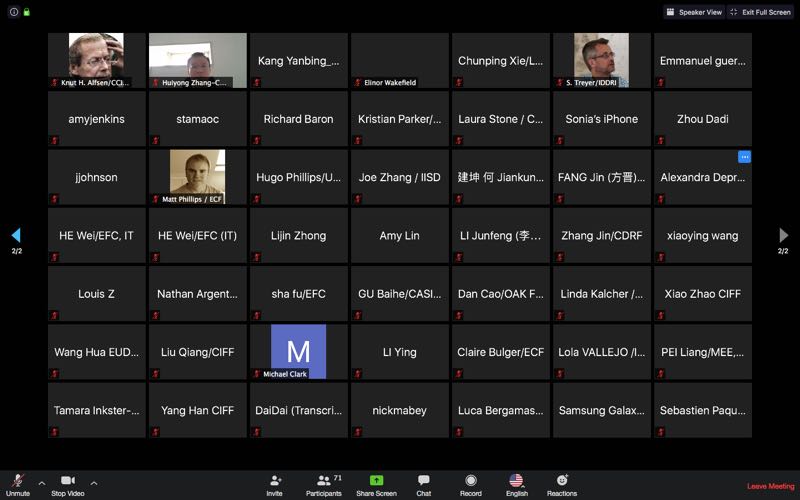The image size is (800, 500).
Task: Switch to Speaker View
Action: click(x=694, y=12)
